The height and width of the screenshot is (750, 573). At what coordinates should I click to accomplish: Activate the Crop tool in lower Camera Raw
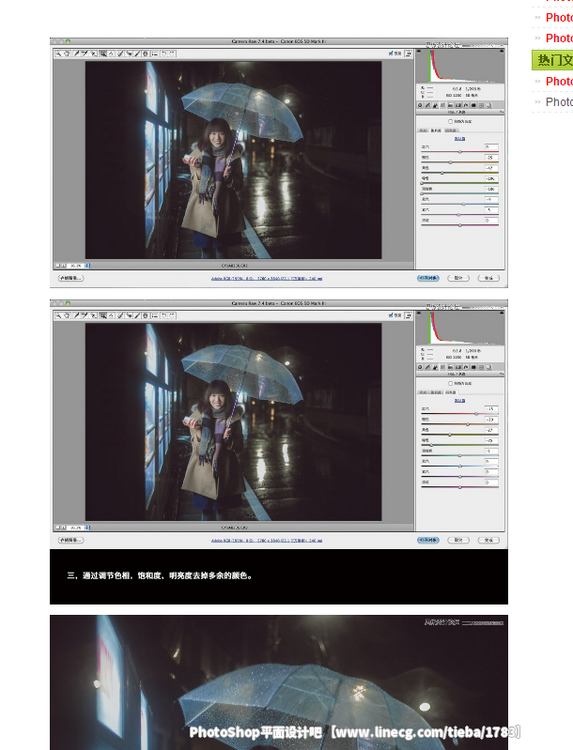click(x=103, y=316)
